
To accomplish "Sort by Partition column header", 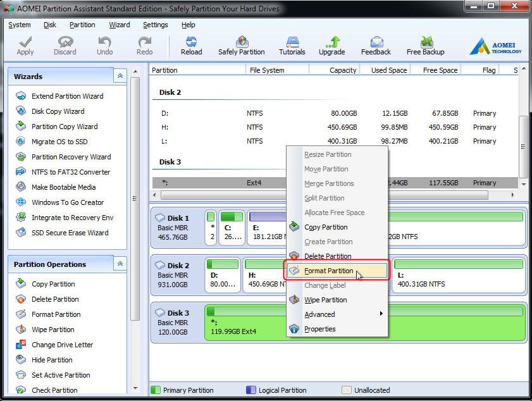I will click(x=197, y=70).
